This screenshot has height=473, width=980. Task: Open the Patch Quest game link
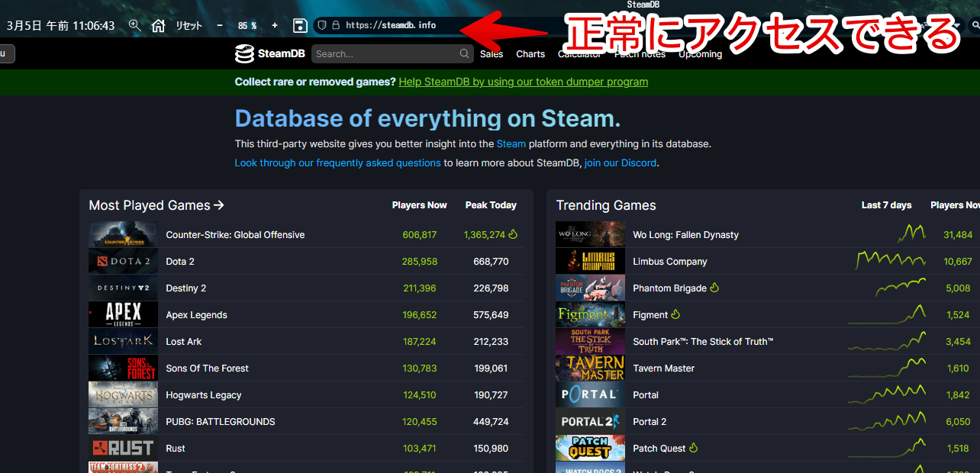(659, 449)
